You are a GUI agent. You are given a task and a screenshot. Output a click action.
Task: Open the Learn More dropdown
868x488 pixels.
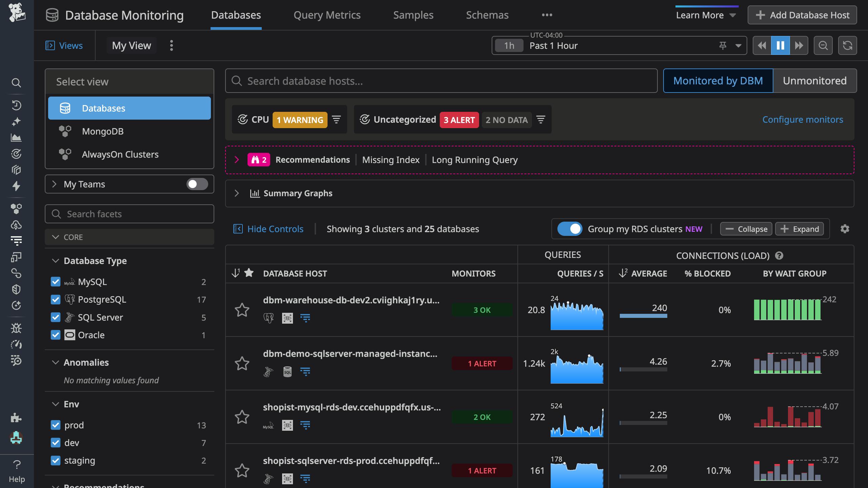(706, 15)
